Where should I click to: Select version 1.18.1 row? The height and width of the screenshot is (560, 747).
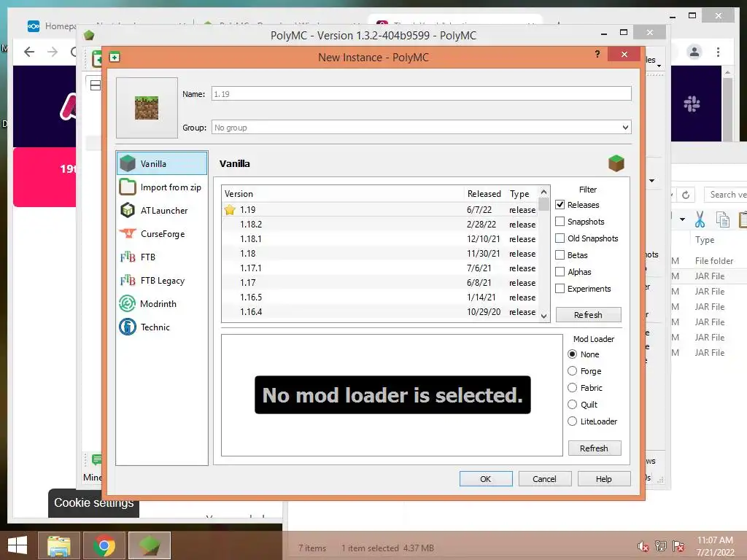(380, 239)
